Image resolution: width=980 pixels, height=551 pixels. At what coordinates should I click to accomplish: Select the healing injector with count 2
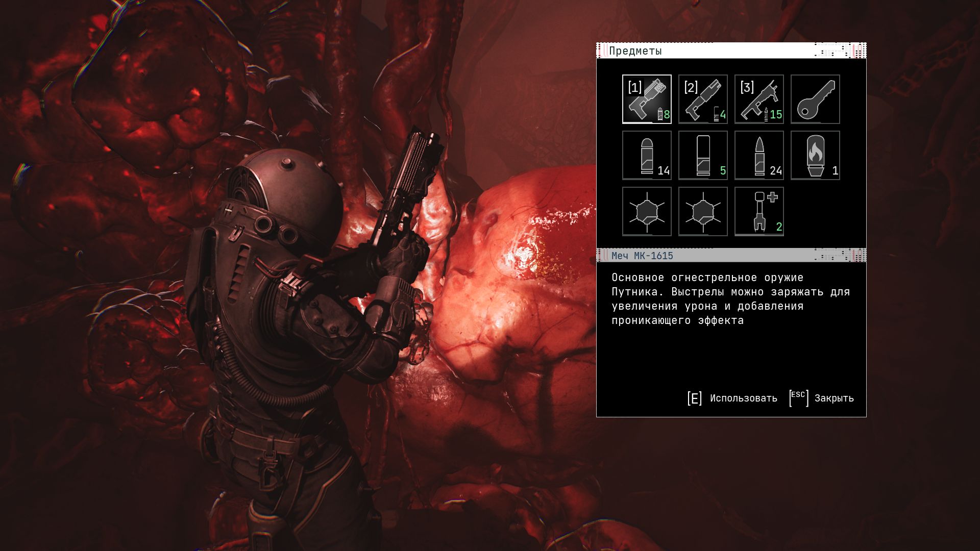758,211
